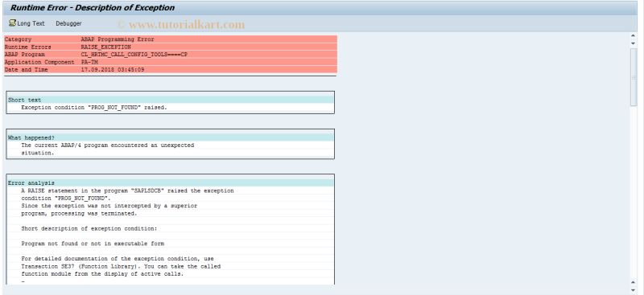644x295 pixels.
Task: Select line "program, processing was terminated."
Action: click(79, 213)
